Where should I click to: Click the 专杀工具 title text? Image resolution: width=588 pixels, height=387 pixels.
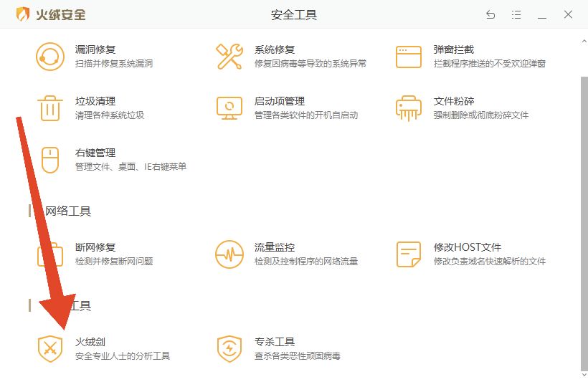275,342
